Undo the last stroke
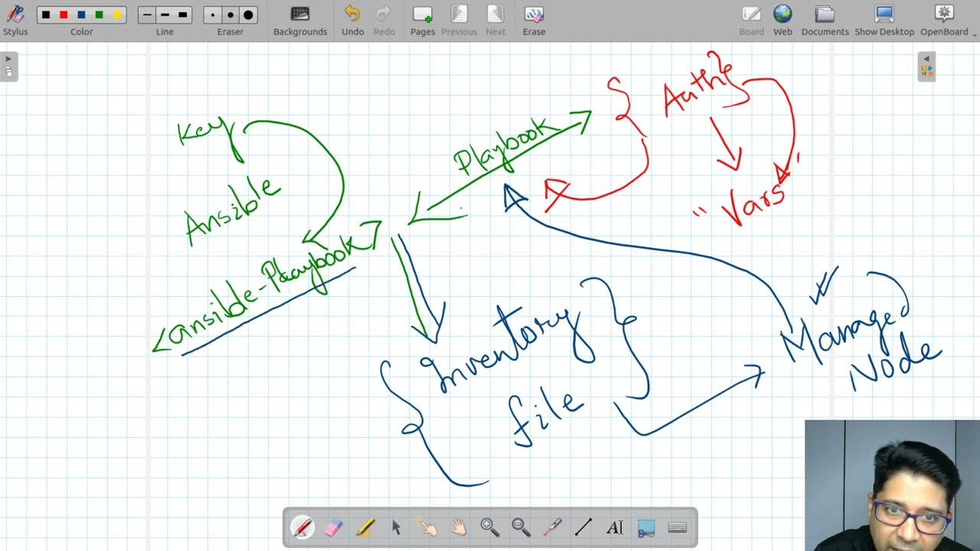Viewport: 980px width, 551px height. click(352, 21)
